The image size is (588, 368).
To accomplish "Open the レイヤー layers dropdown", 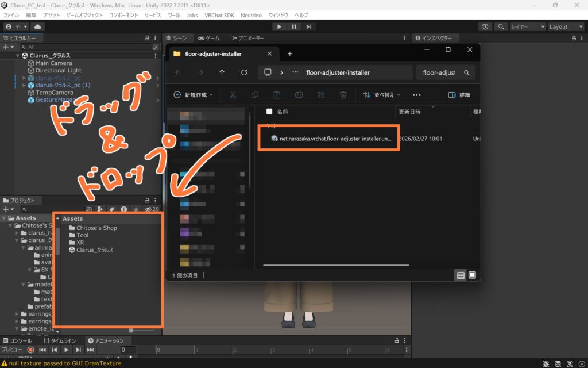I will [528, 26].
